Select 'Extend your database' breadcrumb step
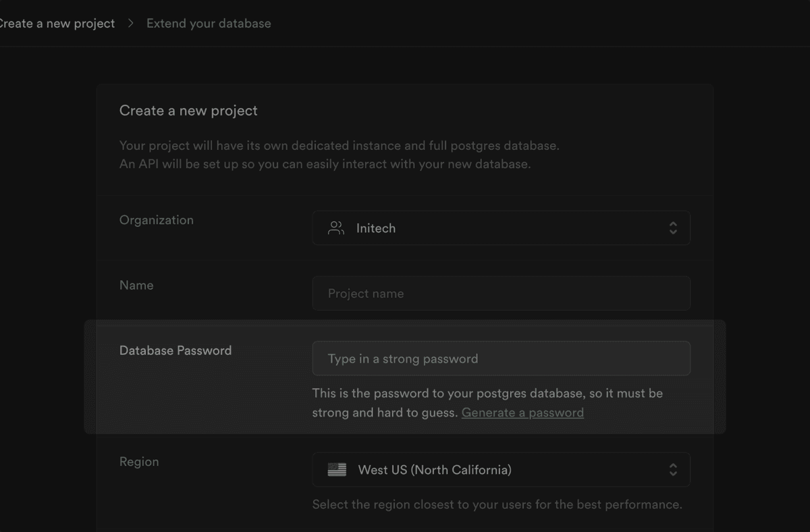810x532 pixels. click(209, 24)
